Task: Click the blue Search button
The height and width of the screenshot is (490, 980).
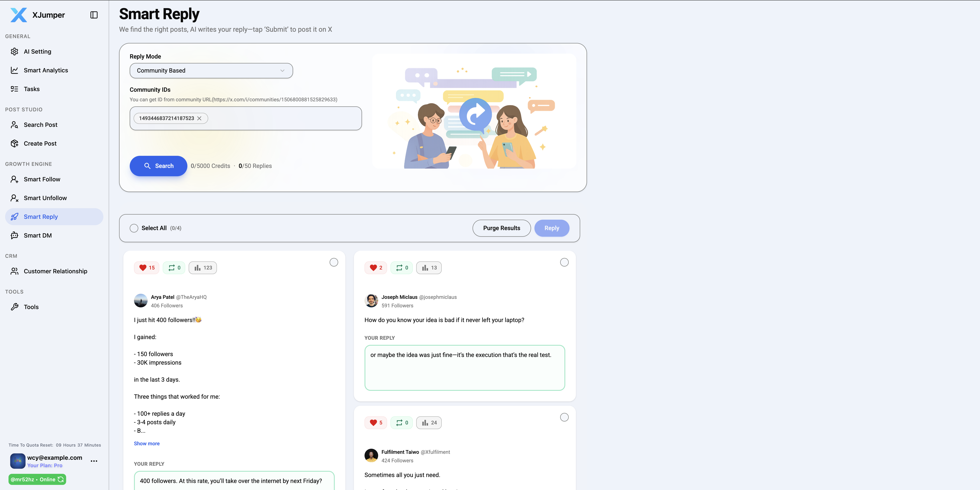Action: (158, 166)
